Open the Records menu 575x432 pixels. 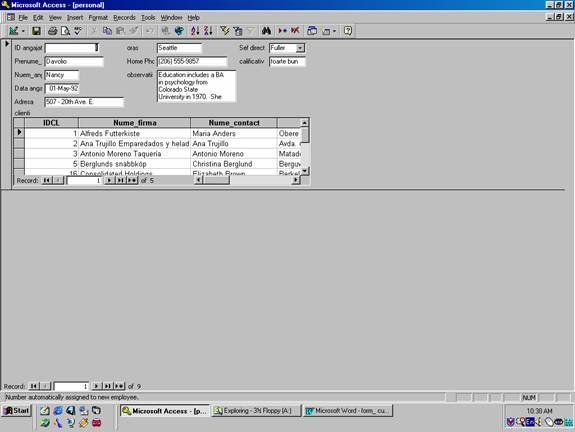pyautogui.click(x=124, y=17)
